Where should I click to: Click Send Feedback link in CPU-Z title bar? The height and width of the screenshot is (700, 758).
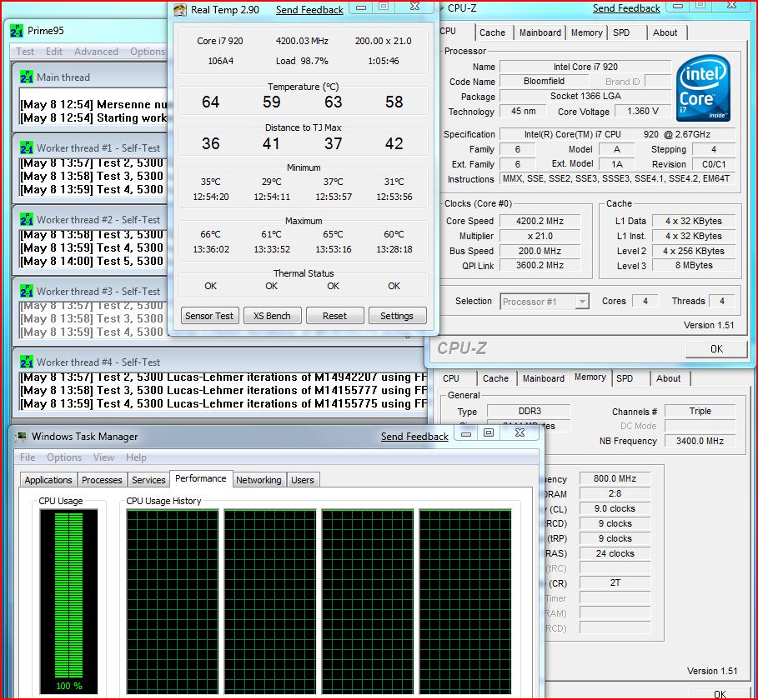coord(626,8)
